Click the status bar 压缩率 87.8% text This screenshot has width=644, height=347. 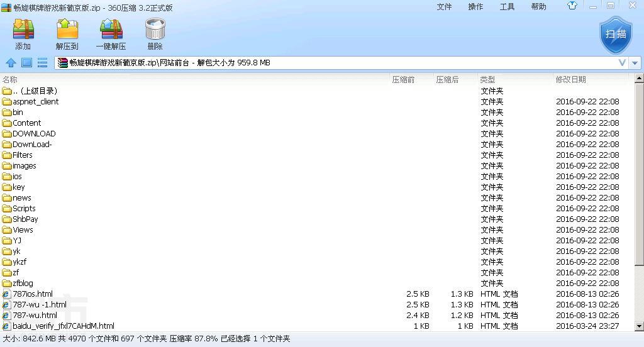pos(194,339)
